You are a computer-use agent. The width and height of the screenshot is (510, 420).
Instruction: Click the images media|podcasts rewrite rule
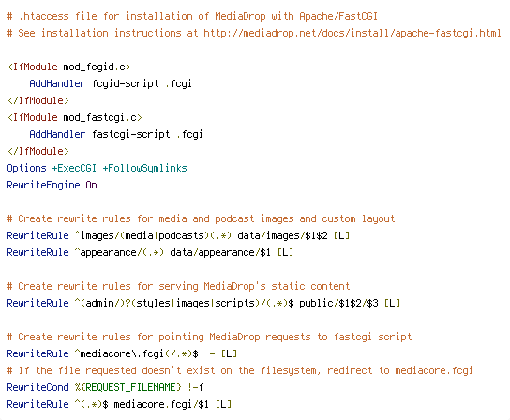coord(178,235)
